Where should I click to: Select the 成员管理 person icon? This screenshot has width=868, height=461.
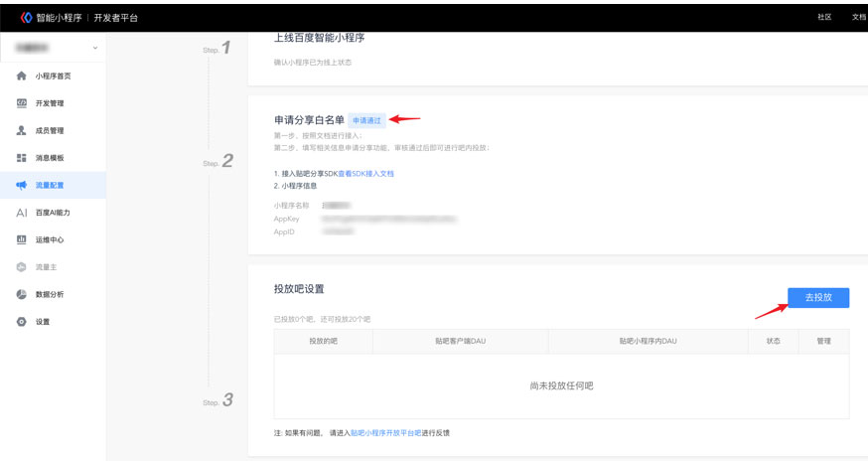(21, 130)
